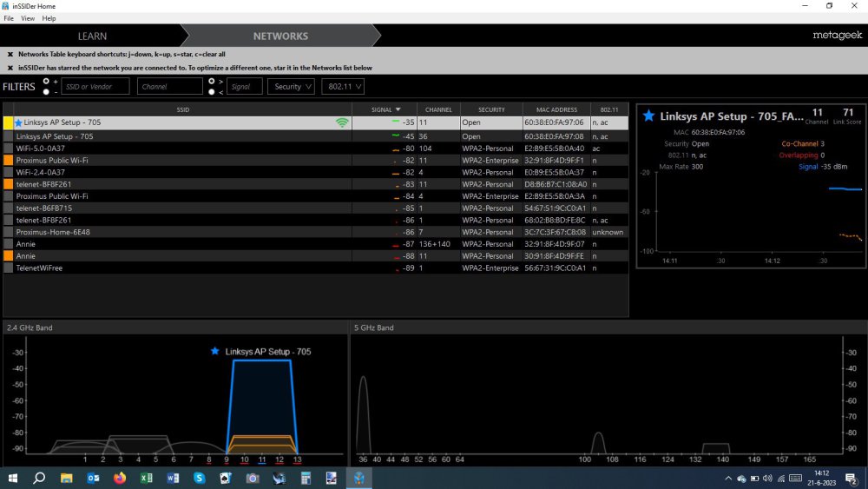Select the Proximus-Home-6E48 network row
The height and width of the screenshot is (489, 868).
click(x=53, y=233)
